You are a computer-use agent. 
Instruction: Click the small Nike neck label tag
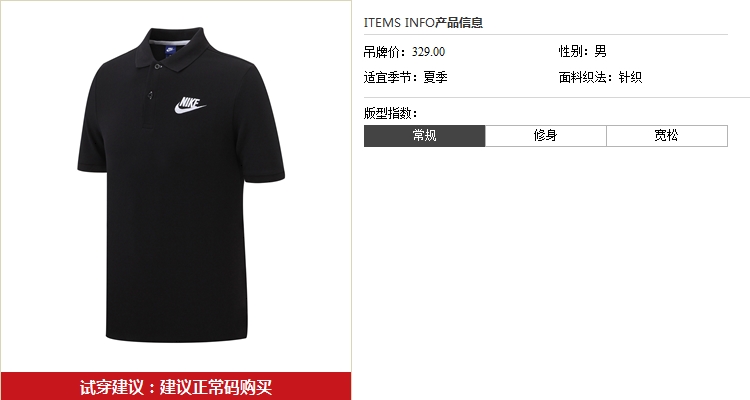[x=170, y=50]
